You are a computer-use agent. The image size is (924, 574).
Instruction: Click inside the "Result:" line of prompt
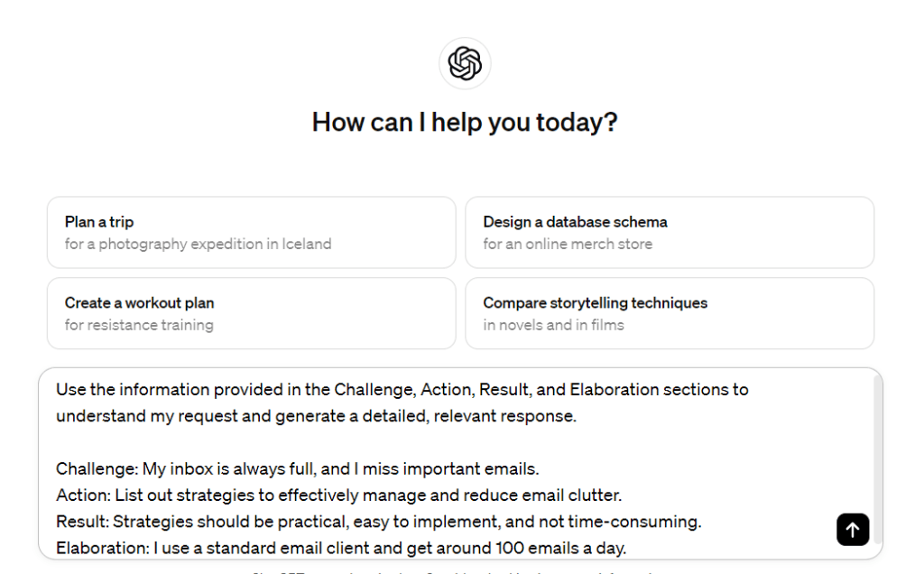378,522
